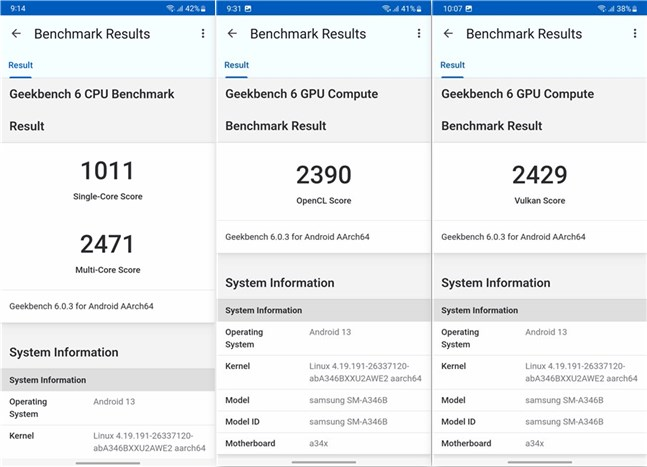Tap the 2429 Vulkan score number
Image resolution: width=647 pixels, height=467 pixels.
(540, 175)
